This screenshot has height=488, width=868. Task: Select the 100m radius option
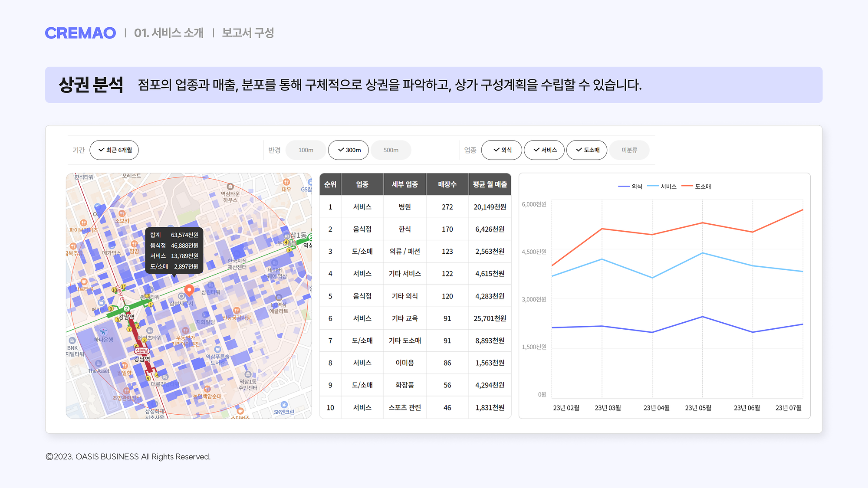(306, 150)
